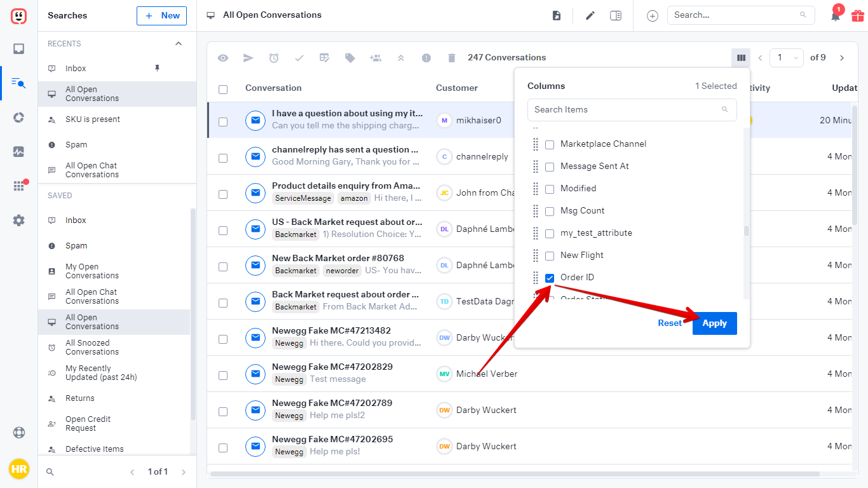Click the eye mark-as-read toolbar icon
The height and width of the screenshot is (488, 868).
click(223, 58)
